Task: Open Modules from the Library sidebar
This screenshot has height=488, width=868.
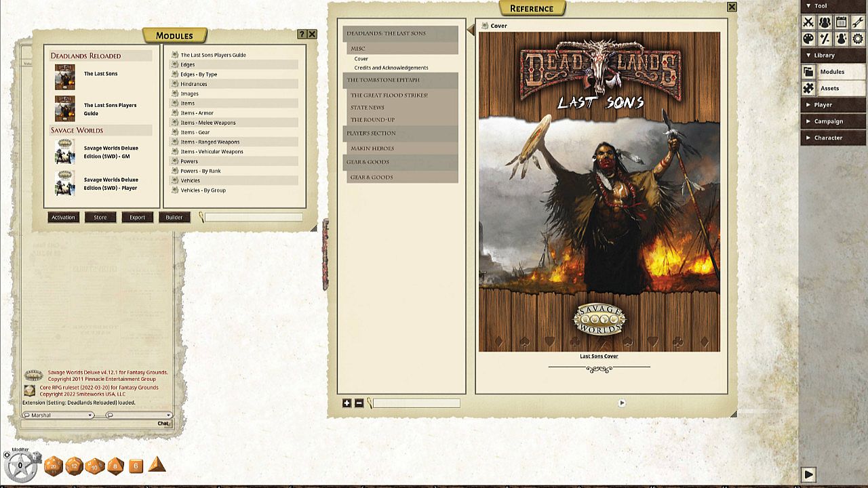Action: (x=841, y=72)
